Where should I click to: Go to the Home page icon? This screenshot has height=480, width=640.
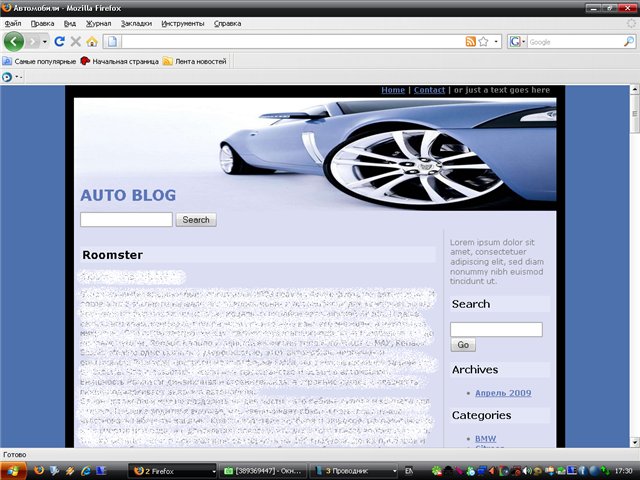coord(92,41)
